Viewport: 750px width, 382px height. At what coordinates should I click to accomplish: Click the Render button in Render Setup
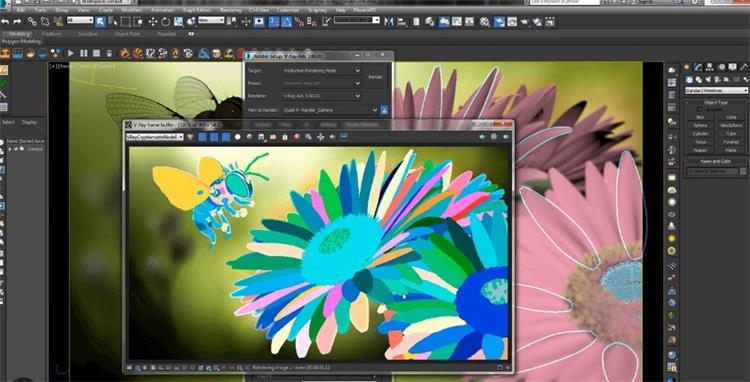coord(375,76)
